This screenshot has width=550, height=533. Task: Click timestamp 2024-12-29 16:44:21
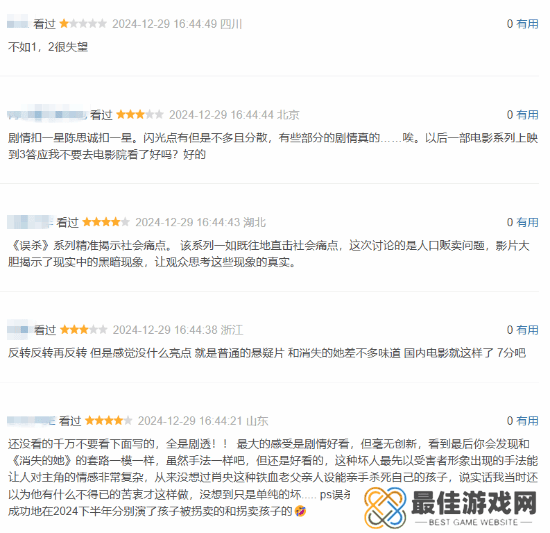190,420
